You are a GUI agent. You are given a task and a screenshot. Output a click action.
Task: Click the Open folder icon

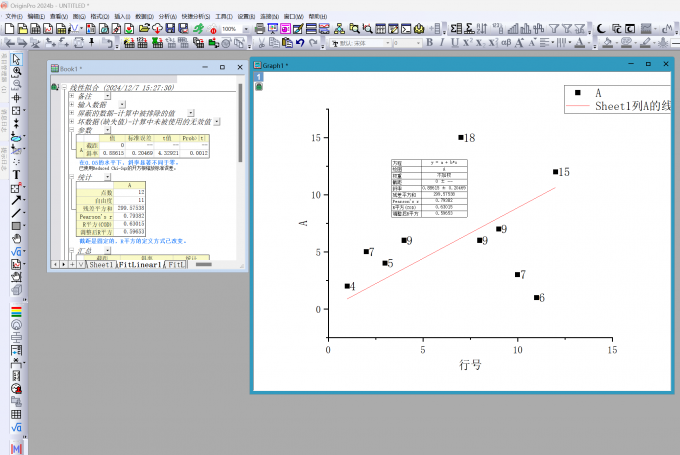click(144, 29)
